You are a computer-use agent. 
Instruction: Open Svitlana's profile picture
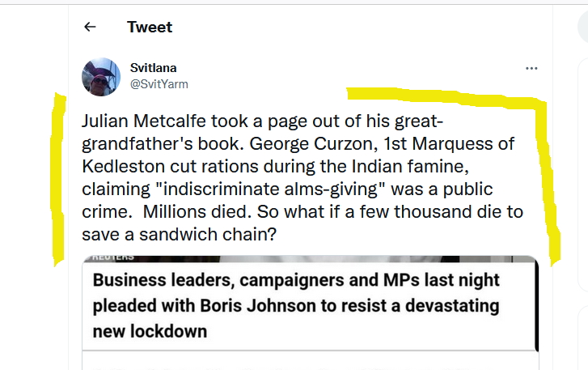102,77
